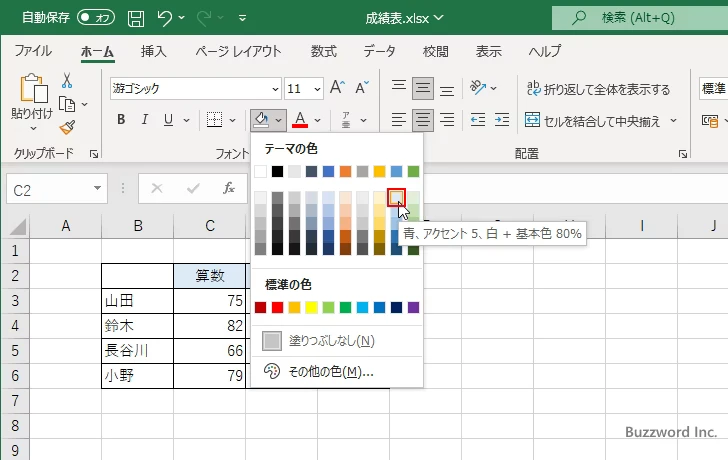728x460 pixels.
Task: Toggle Underline formatting
Action: pyautogui.click(x=168, y=120)
